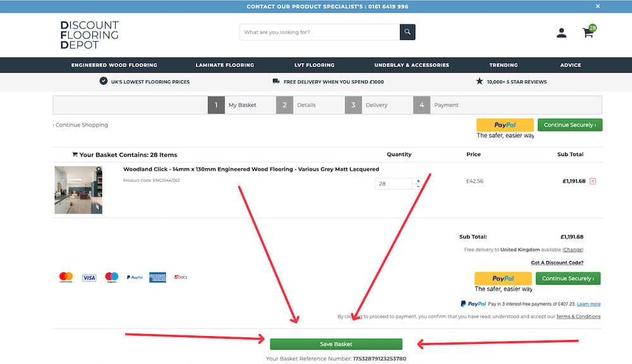
Task: Click 'Got A Discount Code?' link
Action: (557, 262)
